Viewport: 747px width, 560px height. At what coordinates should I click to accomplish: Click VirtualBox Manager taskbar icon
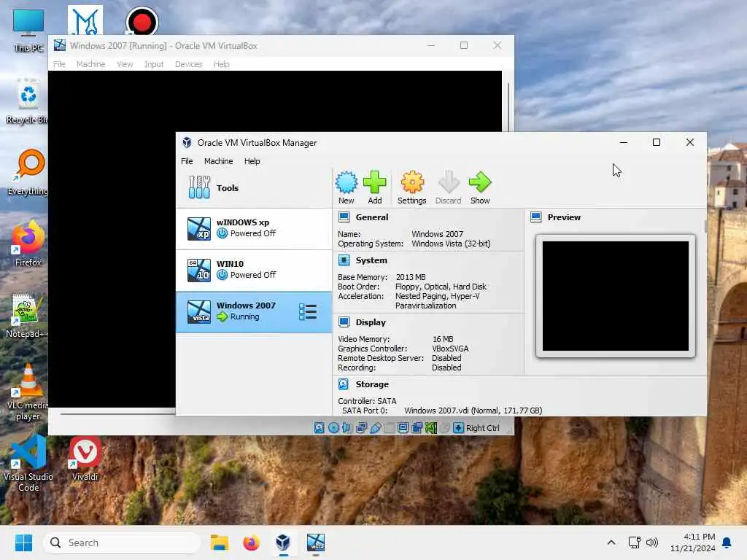(x=283, y=542)
